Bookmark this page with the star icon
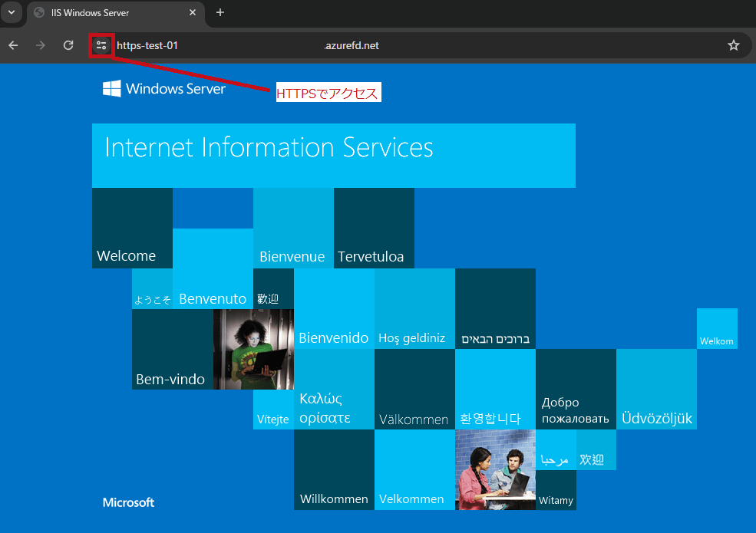This screenshot has height=533, width=756. 733,45
